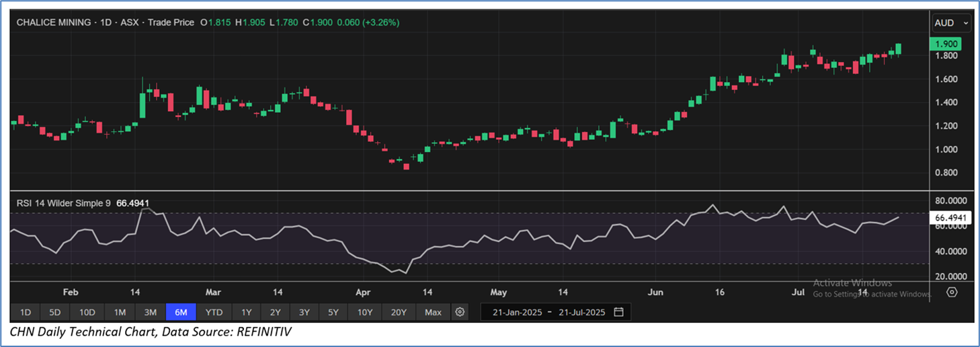Click the 1.900 current price label
The image size is (980, 347).
(944, 44)
